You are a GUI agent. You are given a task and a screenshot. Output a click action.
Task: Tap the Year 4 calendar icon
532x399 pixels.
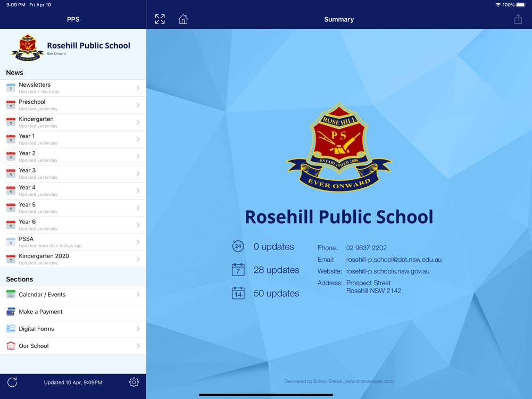(x=11, y=190)
